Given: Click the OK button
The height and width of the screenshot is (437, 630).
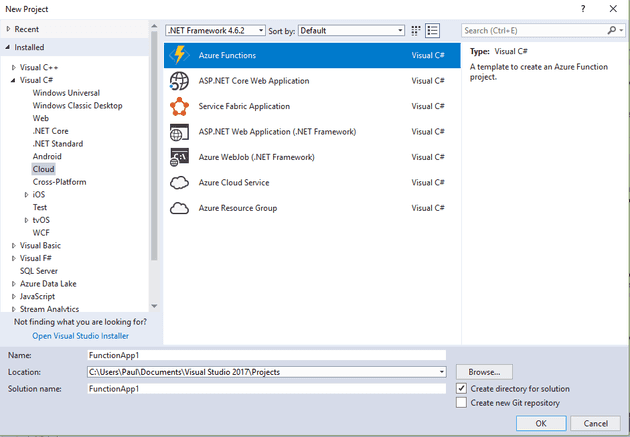Looking at the screenshot, I should pos(541,423).
